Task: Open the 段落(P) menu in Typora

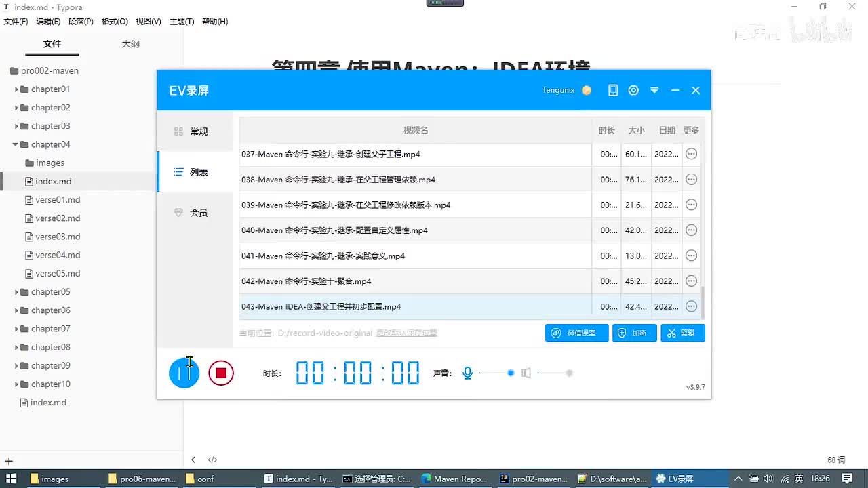Action: pos(81,22)
